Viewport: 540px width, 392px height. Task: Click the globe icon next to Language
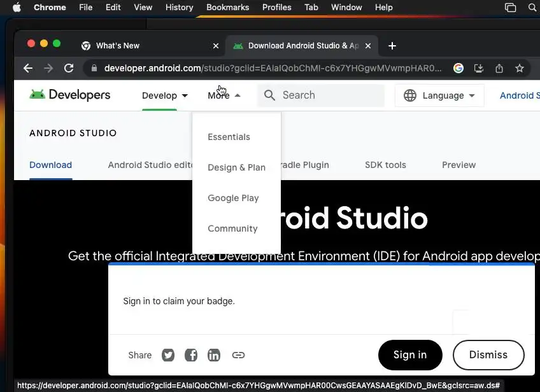410,95
